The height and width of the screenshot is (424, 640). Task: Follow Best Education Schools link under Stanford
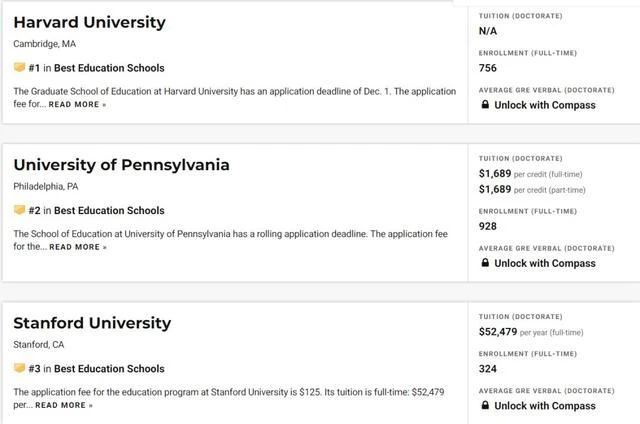pos(109,369)
